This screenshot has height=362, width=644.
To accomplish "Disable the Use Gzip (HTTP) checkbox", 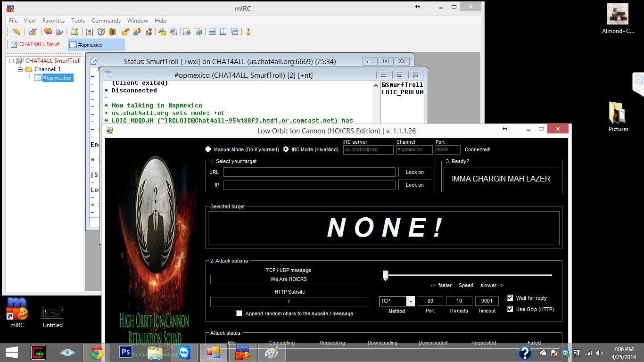I will point(510,309).
